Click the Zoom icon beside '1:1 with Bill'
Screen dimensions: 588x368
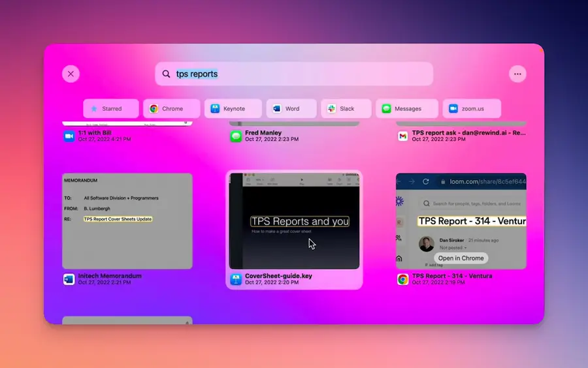[69, 136]
